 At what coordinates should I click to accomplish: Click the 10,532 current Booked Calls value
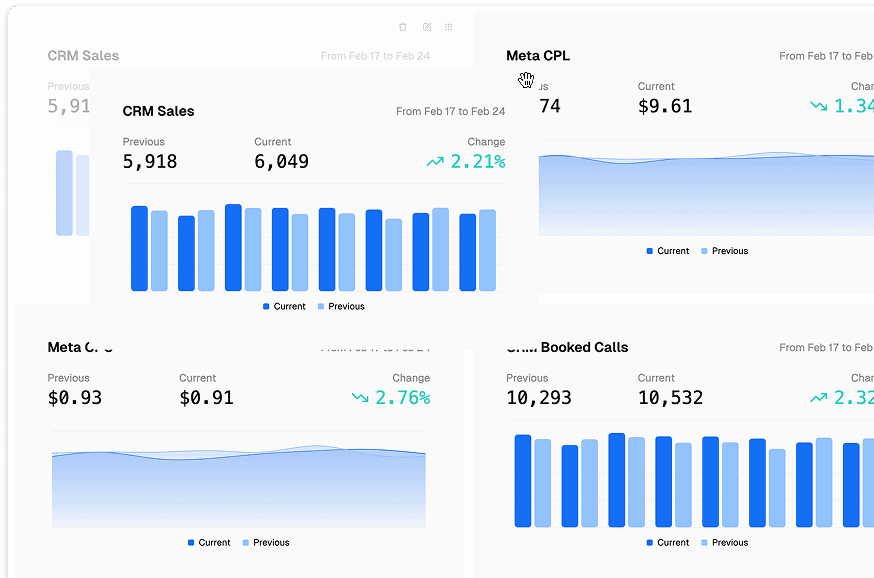click(670, 398)
